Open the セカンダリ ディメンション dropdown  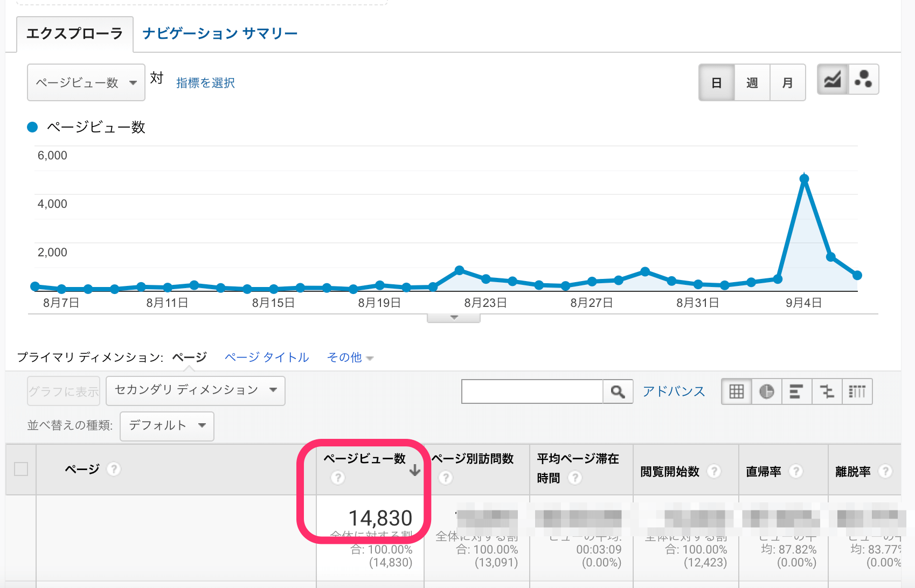[195, 390]
